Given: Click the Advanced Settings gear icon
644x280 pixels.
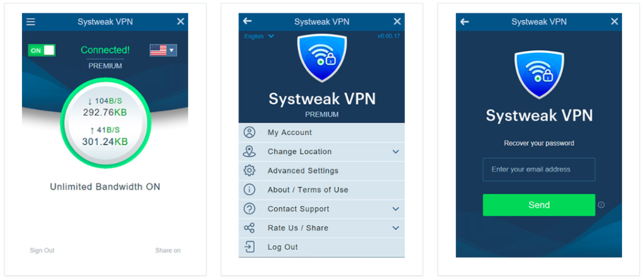Looking at the screenshot, I should [249, 171].
